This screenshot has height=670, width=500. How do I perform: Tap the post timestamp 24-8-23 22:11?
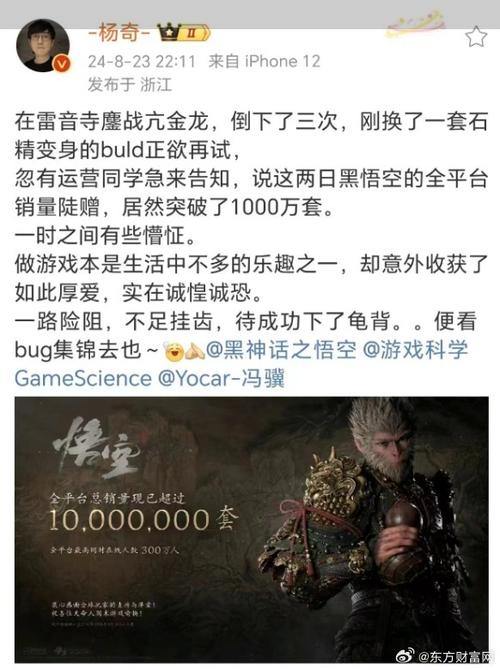pos(141,62)
